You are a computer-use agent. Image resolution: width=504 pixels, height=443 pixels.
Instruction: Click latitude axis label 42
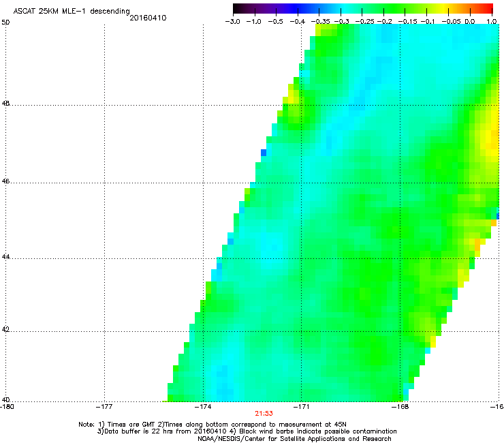click(5, 330)
